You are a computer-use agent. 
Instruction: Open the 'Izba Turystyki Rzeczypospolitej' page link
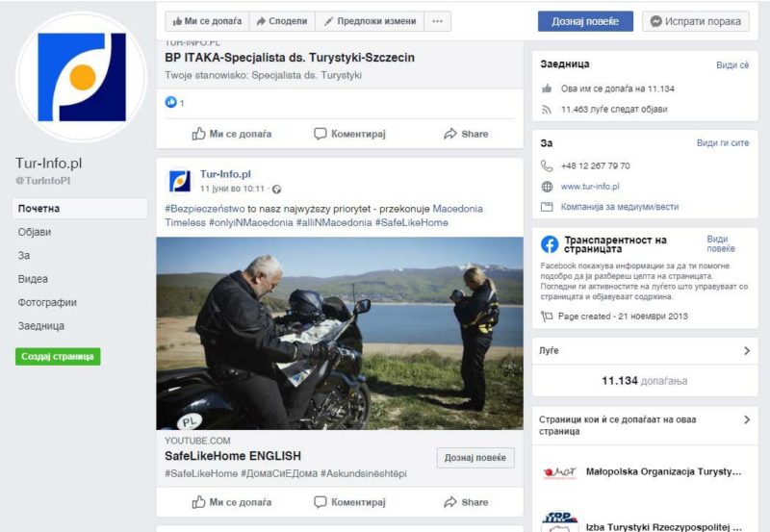(x=663, y=527)
